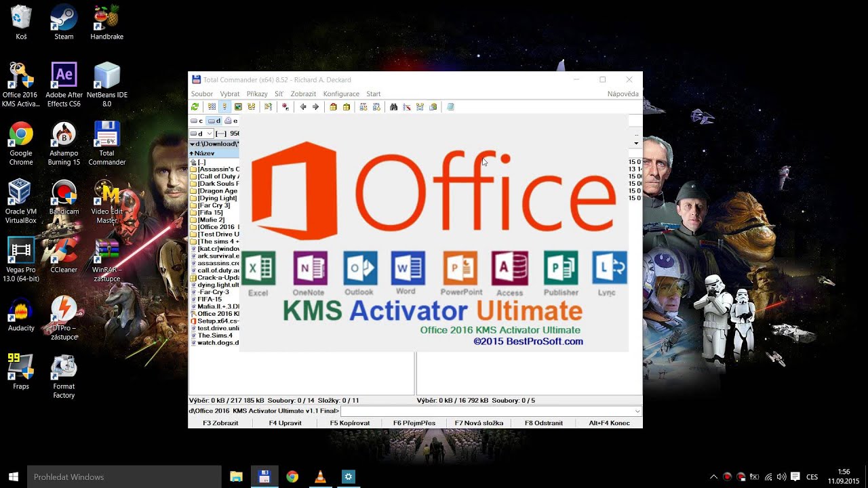Viewport: 868px width, 488px height.
Task: Click the Go forward arrow in toolbar
Action: pos(315,107)
